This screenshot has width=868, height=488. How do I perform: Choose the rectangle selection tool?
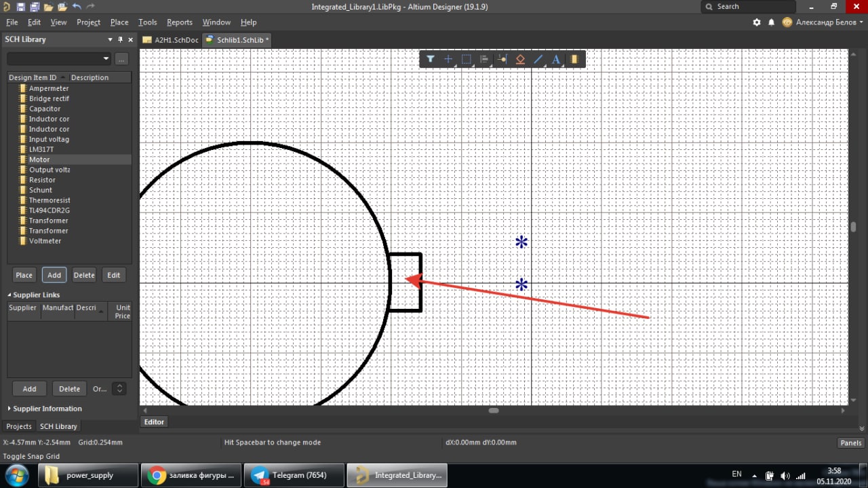click(467, 60)
